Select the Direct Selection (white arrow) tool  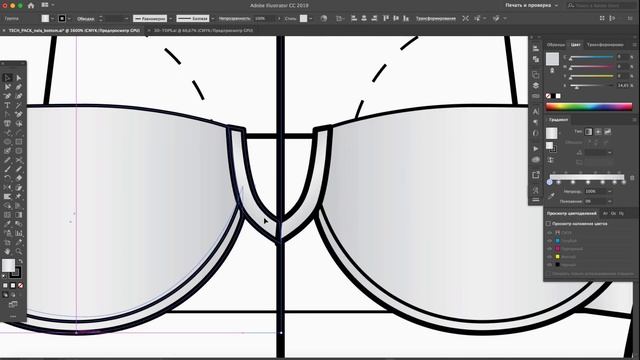19,78
